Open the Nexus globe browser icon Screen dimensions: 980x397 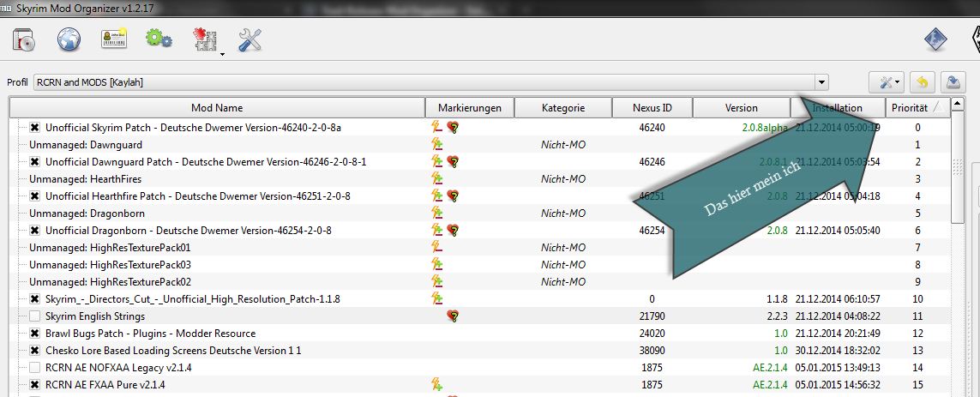click(x=69, y=40)
